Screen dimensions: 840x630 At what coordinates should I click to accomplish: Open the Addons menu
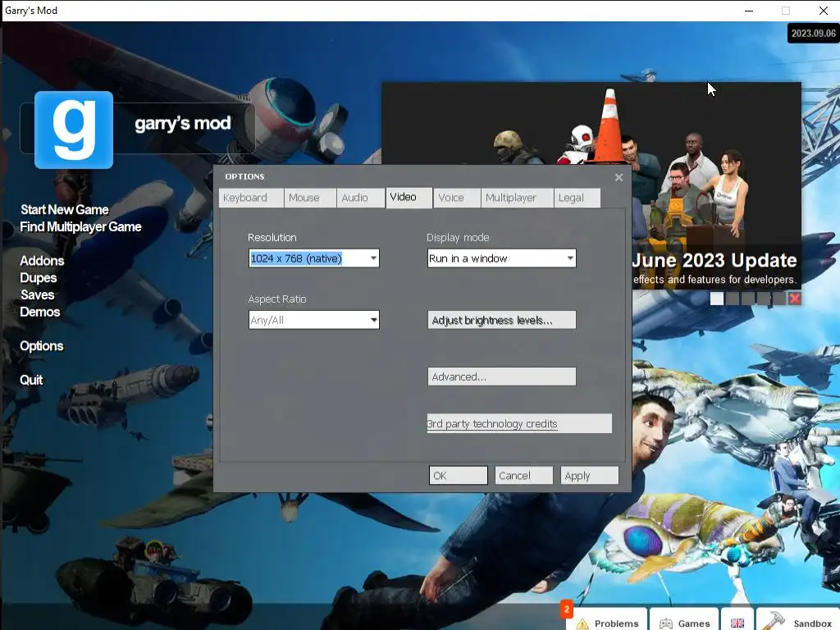[42, 261]
